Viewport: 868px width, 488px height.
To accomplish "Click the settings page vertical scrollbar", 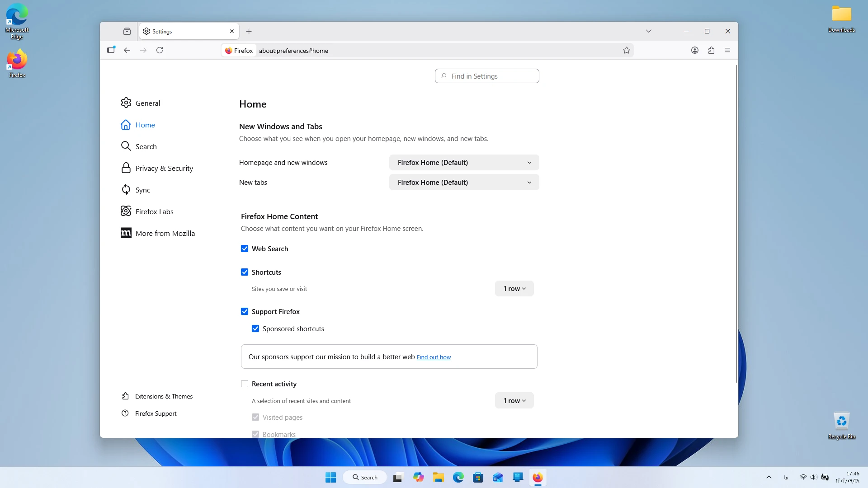I will (x=736, y=224).
